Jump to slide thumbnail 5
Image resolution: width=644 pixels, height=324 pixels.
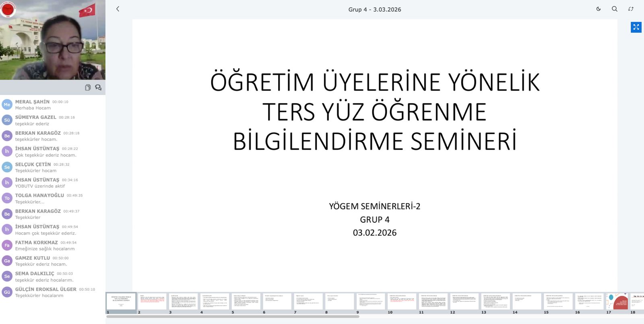[x=246, y=301]
